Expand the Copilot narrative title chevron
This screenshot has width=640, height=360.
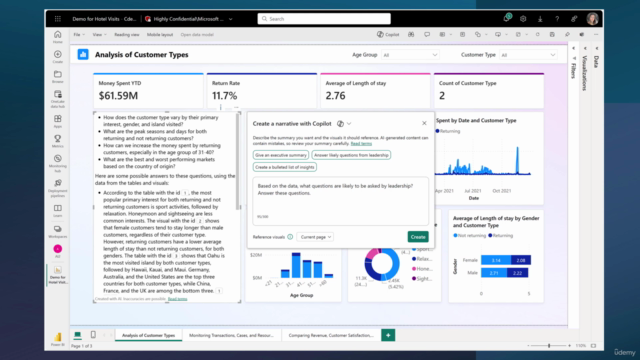coord(349,124)
